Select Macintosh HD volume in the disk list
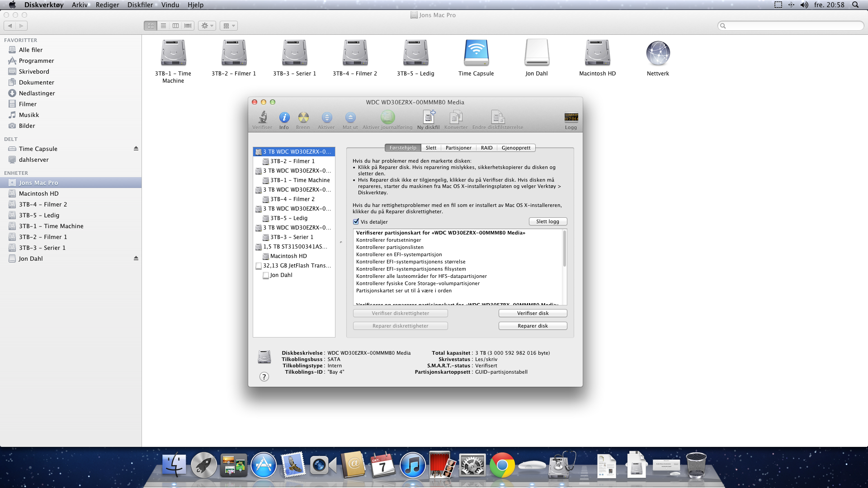The width and height of the screenshot is (868, 488). pyautogui.click(x=294, y=256)
